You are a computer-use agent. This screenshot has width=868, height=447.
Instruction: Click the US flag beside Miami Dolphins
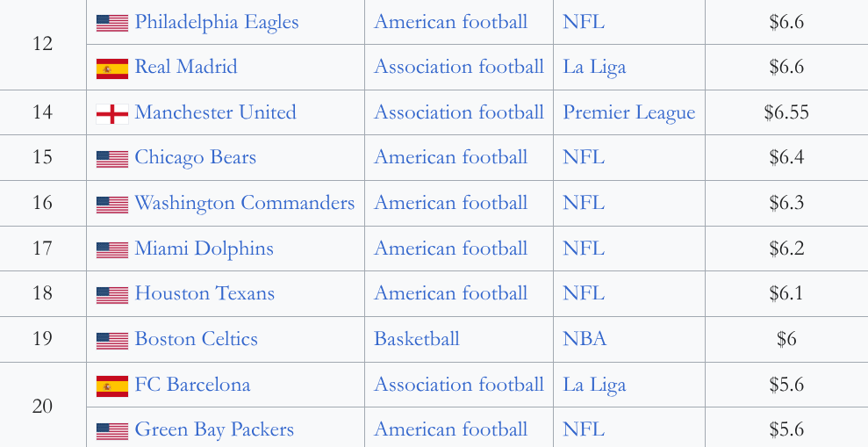point(112,249)
